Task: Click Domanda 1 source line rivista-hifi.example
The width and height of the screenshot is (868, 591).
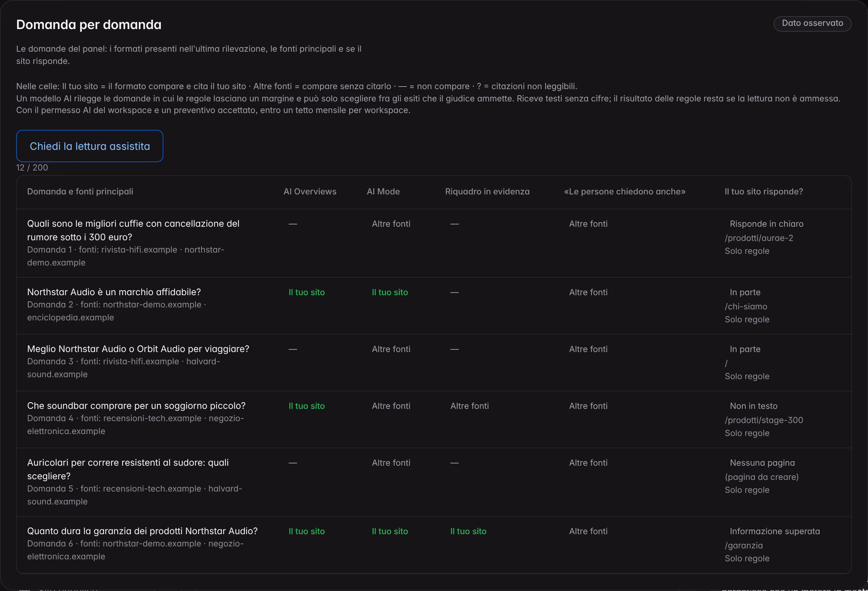Action: [x=126, y=256]
